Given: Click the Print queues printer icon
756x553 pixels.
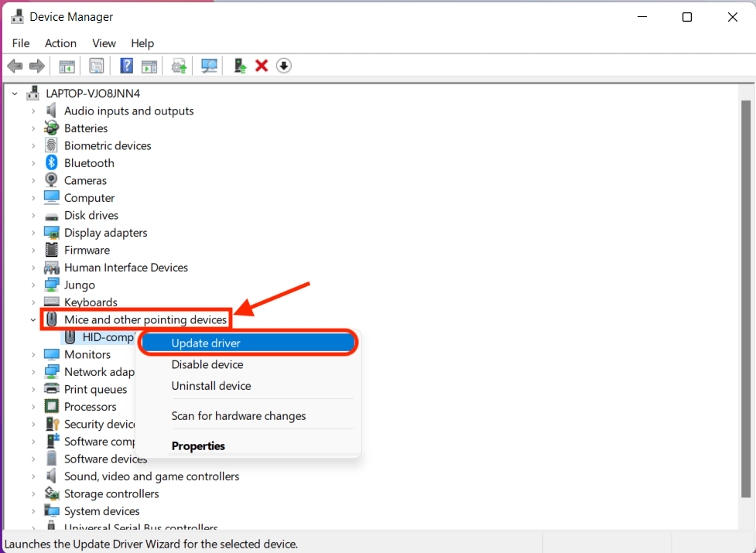Looking at the screenshot, I should click(51, 389).
